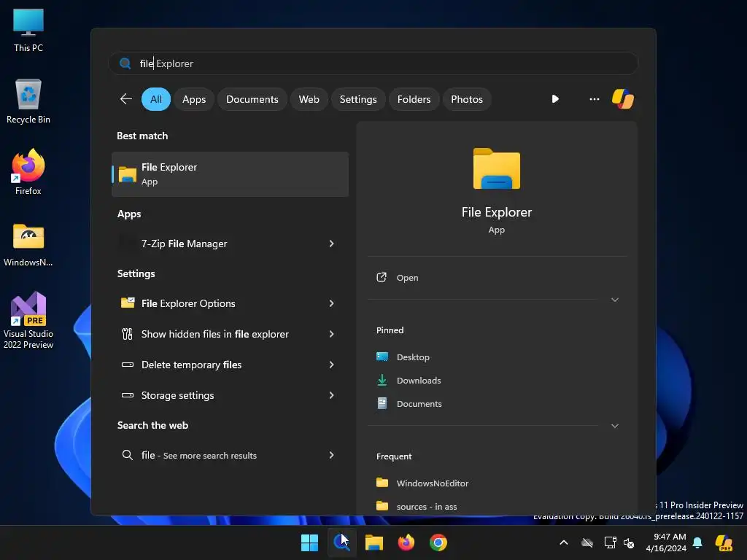The width and height of the screenshot is (747, 560).
Task: Expand Show hidden files chevron
Action: [x=332, y=334]
